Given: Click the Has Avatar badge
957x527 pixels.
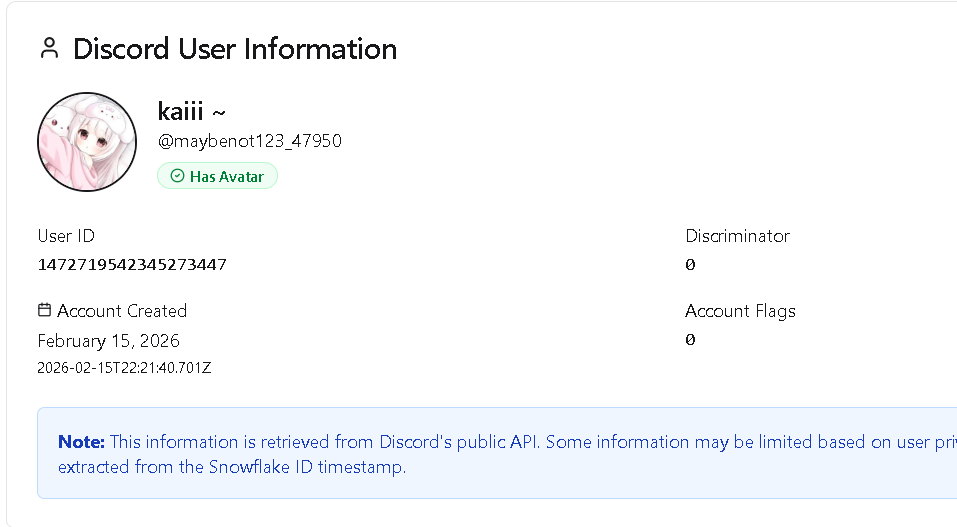Looking at the screenshot, I should pos(217,176).
